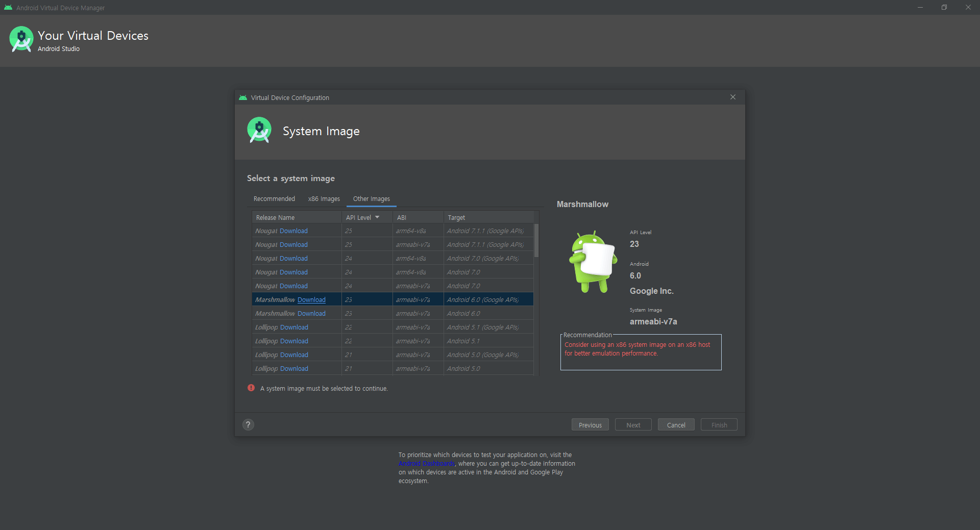Click the help question mark icon
Image resolution: width=980 pixels, height=530 pixels.
[x=248, y=424]
